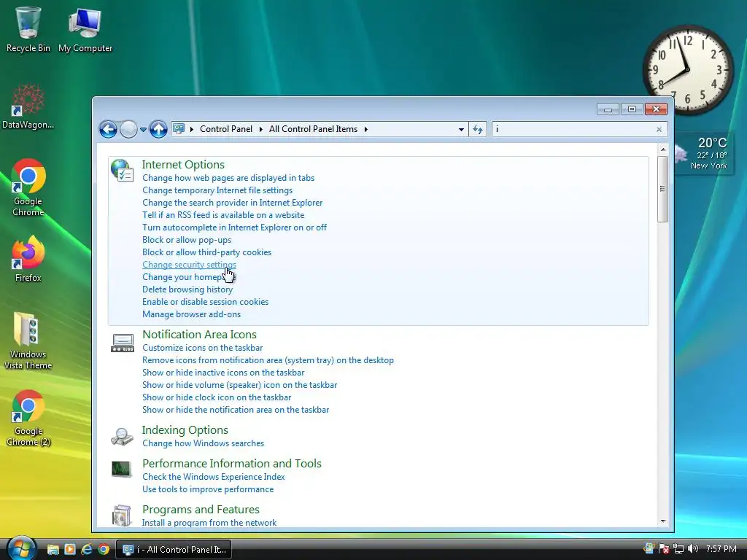Launch Google Chrome desktop shortcut

(28, 187)
